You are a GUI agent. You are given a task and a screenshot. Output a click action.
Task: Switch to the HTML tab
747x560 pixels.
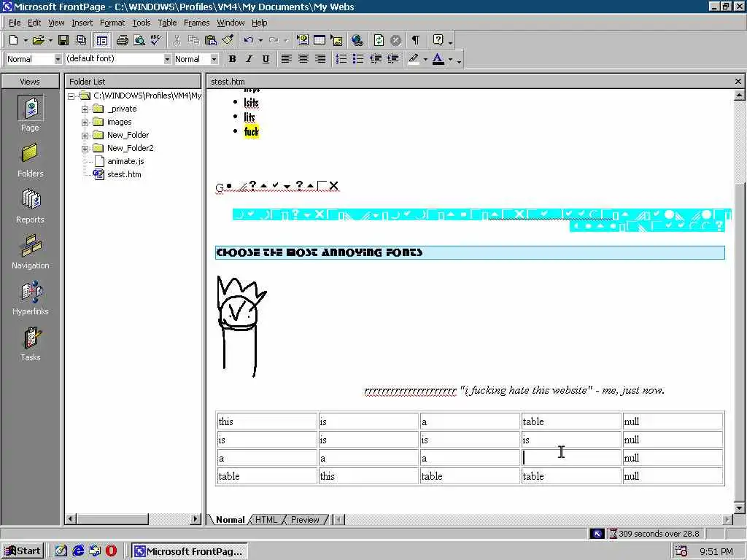pyautogui.click(x=266, y=519)
